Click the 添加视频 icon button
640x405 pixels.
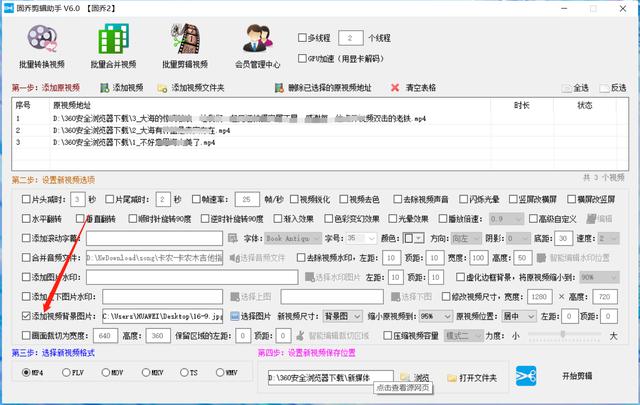[105, 88]
